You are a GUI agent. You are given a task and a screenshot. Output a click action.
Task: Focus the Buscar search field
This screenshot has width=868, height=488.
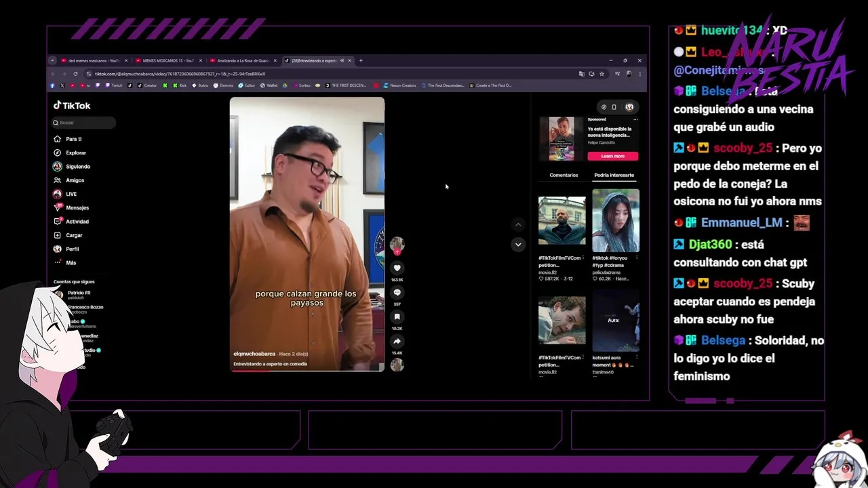(x=83, y=123)
